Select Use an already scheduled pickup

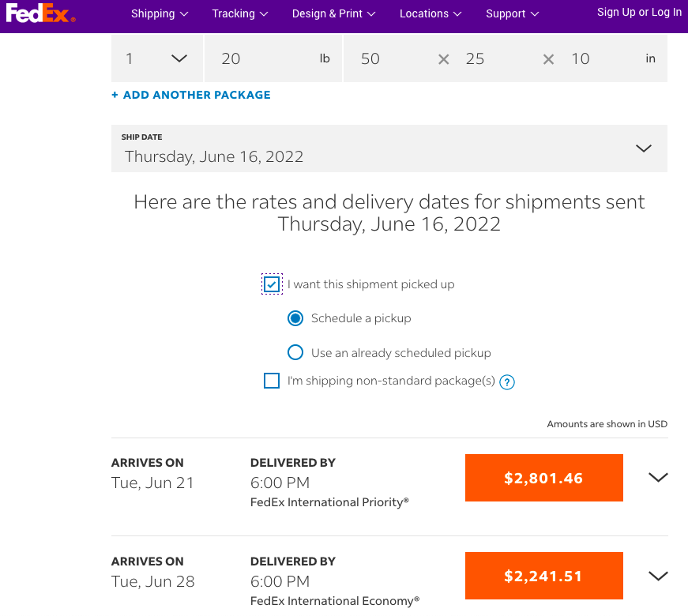point(295,352)
